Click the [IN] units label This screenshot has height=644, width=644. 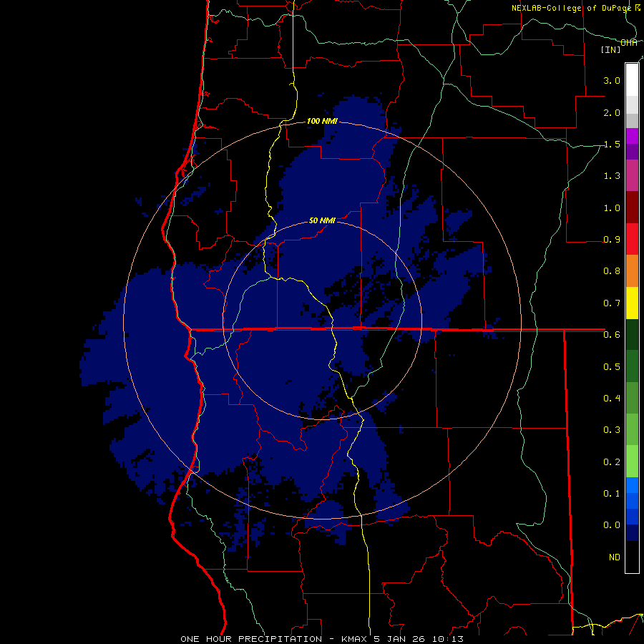[611, 49]
